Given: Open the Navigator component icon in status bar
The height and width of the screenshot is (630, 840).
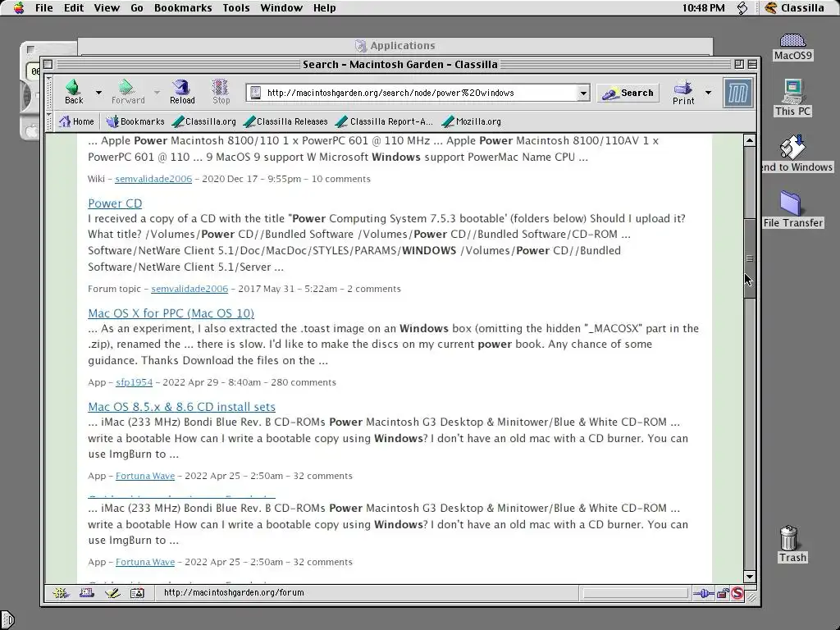Looking at the screenshot, I should pyautogui.click(x=61, y=592).
